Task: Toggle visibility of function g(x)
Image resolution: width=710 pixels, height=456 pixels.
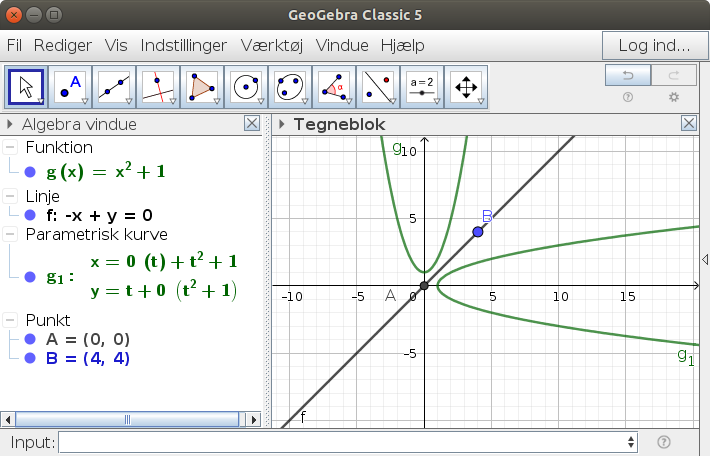Action: 30,172
